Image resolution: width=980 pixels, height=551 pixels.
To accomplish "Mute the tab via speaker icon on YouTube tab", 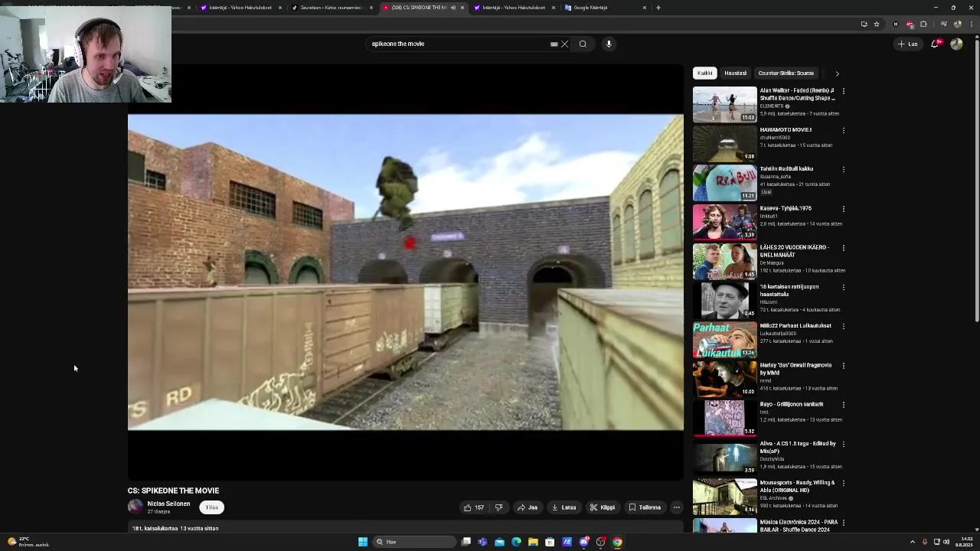I will (x=452, y=8).
